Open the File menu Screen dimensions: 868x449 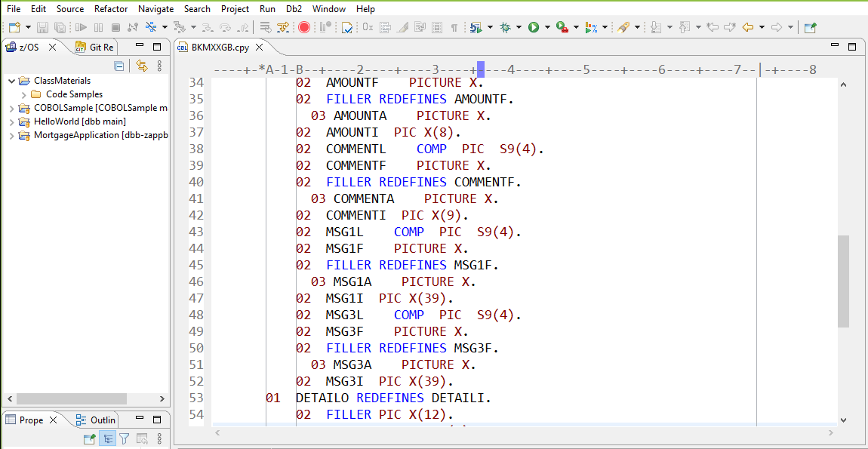click(14, 9)
